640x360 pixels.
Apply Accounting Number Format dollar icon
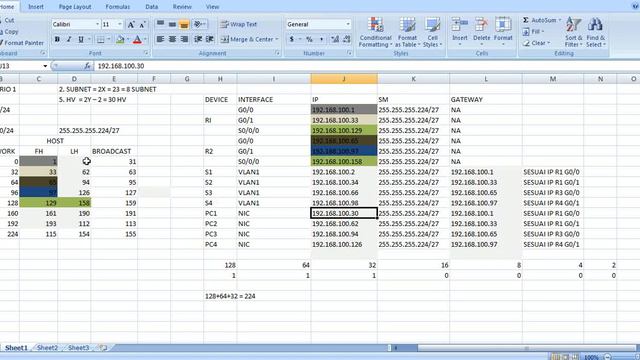coord(291,39)
